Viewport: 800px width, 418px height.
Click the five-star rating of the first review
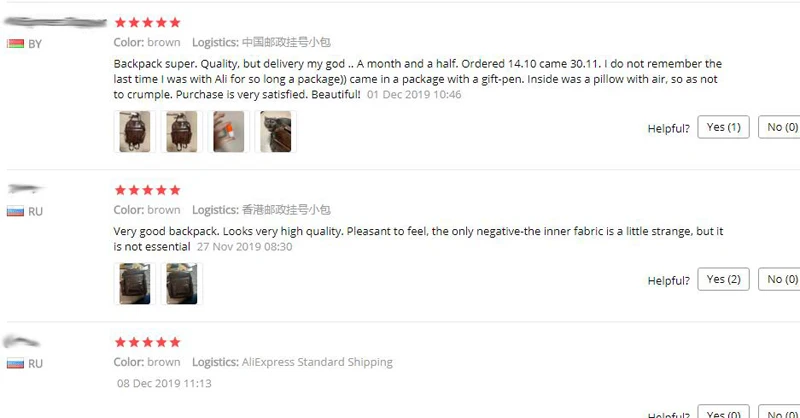(147, 22)
